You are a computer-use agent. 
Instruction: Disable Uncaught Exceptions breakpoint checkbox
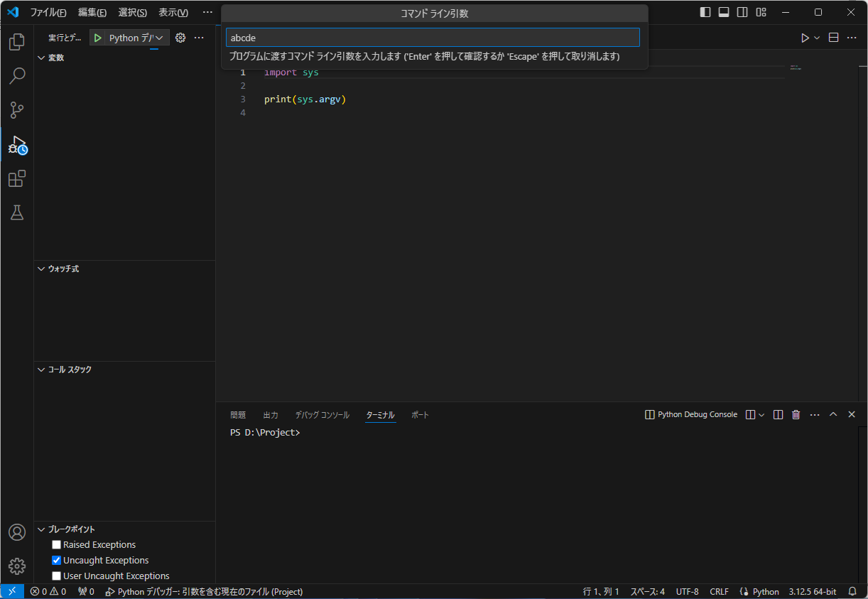pos(57,561)
